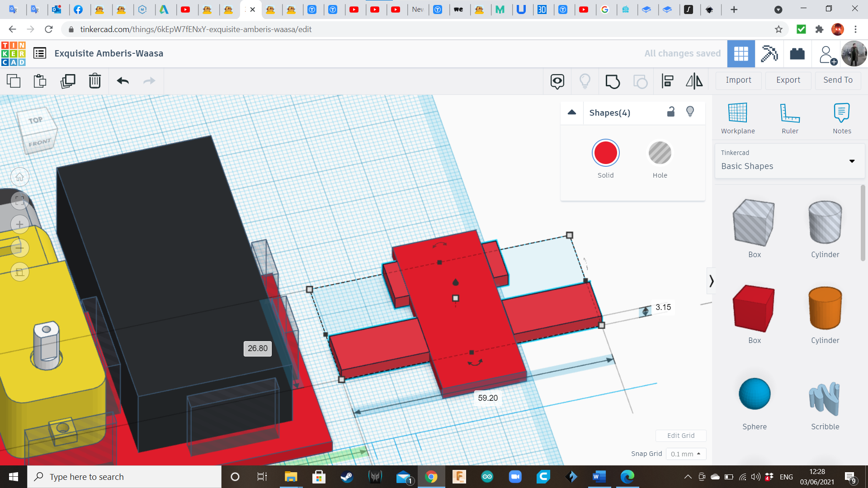Delete selection with the trash icon
Screen dimensions: 868x488
coord(95,81)
